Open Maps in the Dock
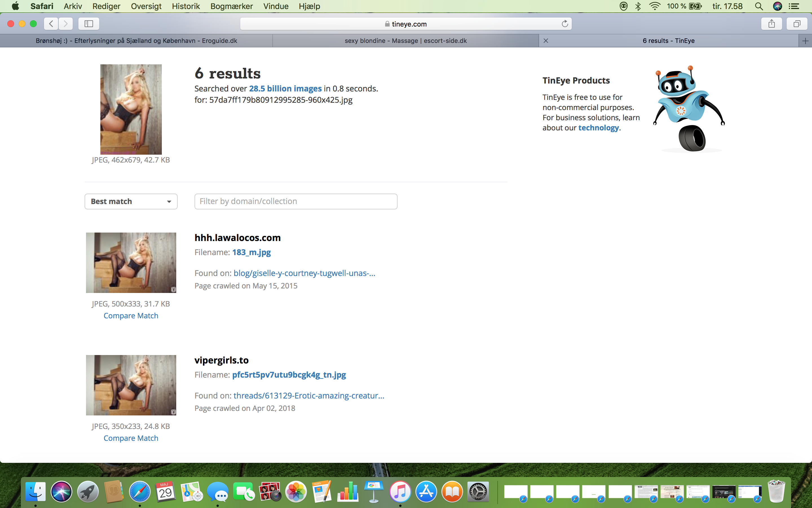This screenshot has width=812, height=508. coord(192,492)
